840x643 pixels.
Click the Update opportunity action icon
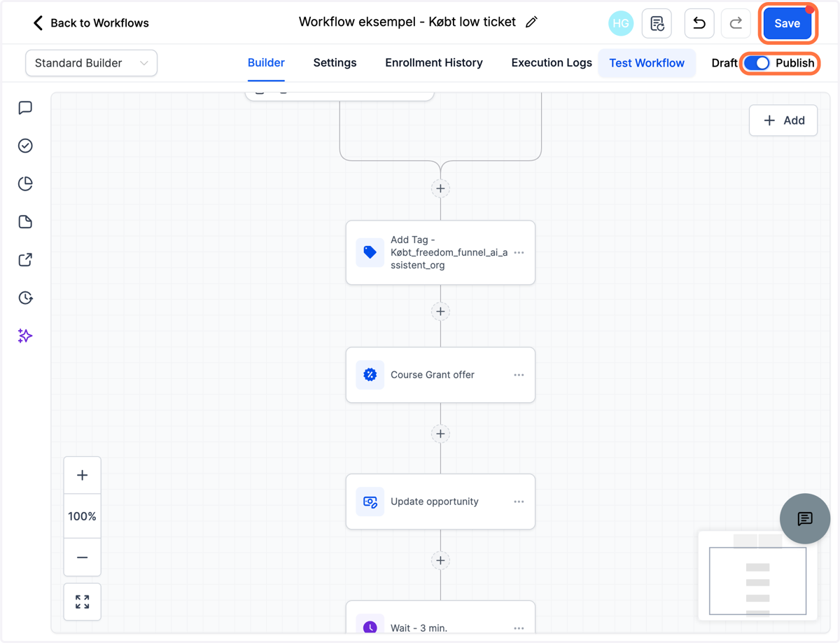click(370, 502)
